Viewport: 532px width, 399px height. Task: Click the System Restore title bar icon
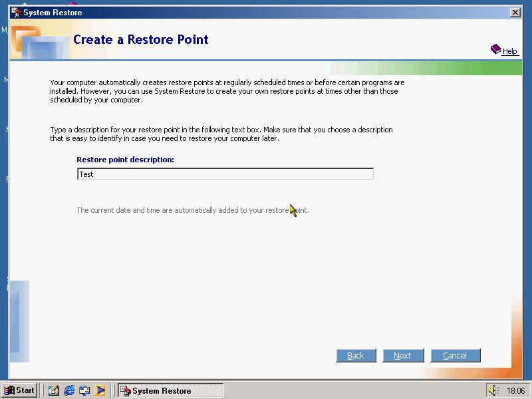16,12
